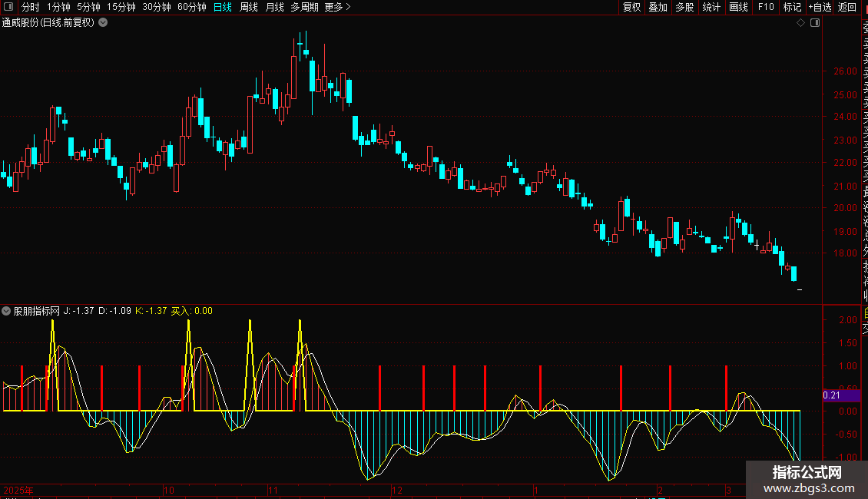Click the 买入:0.00 indicator value
This screenshot has height=499, width=868.
pyautogui.click(x=191, y=311)
